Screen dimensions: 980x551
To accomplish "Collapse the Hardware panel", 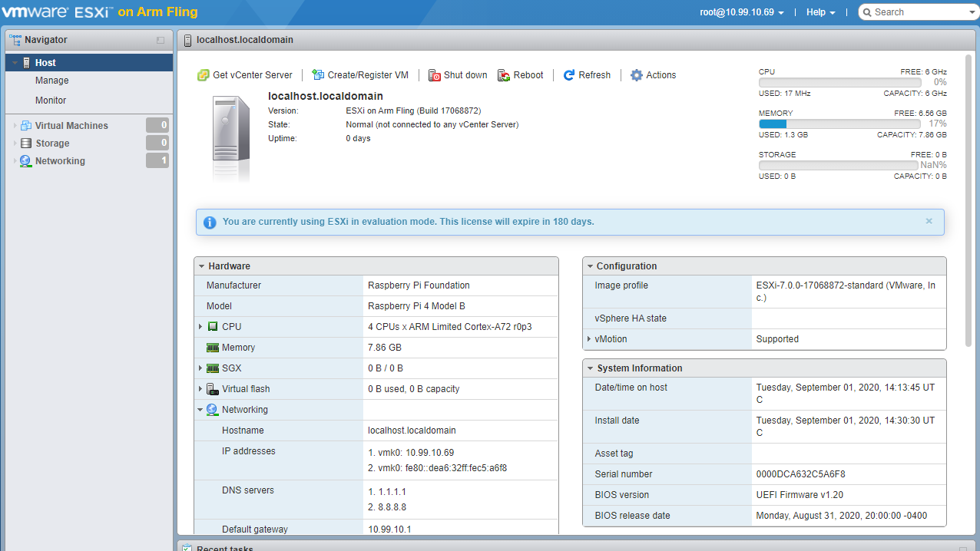I will click(x=202, y=266).
